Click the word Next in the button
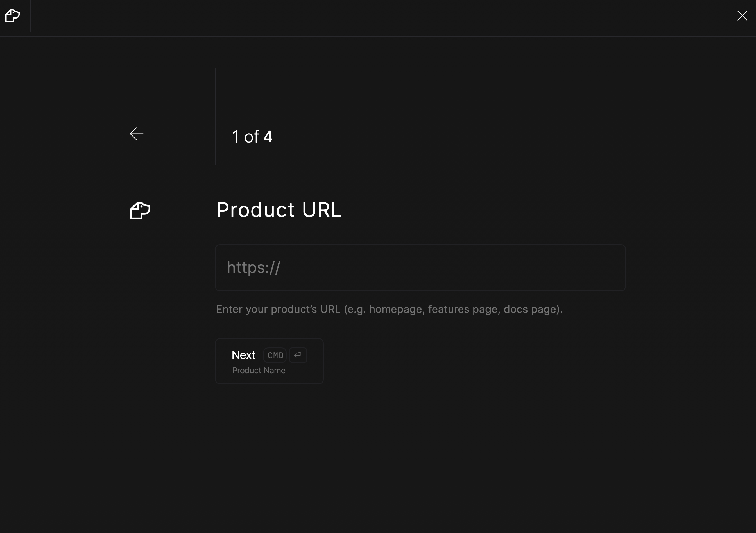The height and width of the screenshot is (533, 756). click(243, 355)
